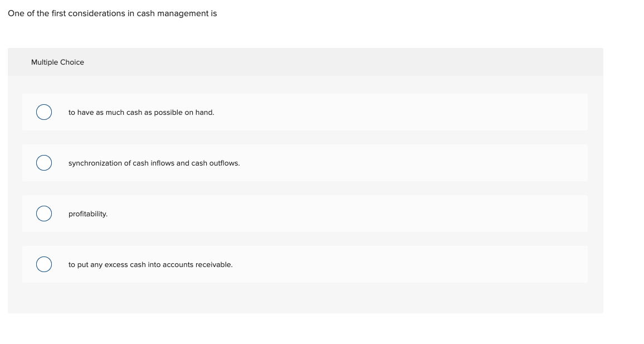Click the third option's empty radio circle
This screenshot has width=644, height=344.
[44, 214]
